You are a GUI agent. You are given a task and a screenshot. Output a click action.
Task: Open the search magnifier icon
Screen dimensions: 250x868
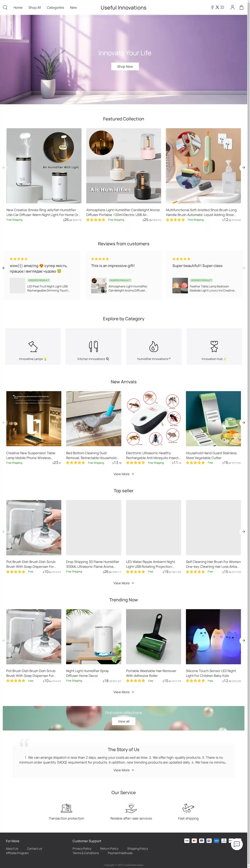(x=5, y=7)
